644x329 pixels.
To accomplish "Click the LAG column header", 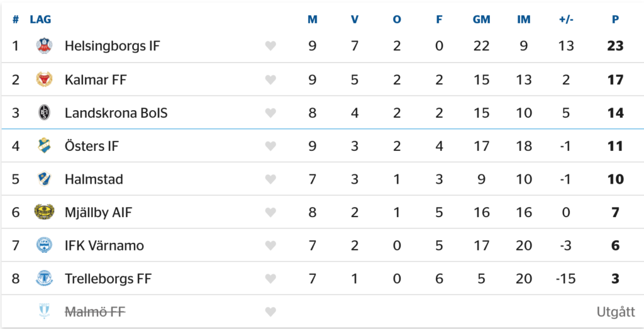I will (x=40, y=20).
